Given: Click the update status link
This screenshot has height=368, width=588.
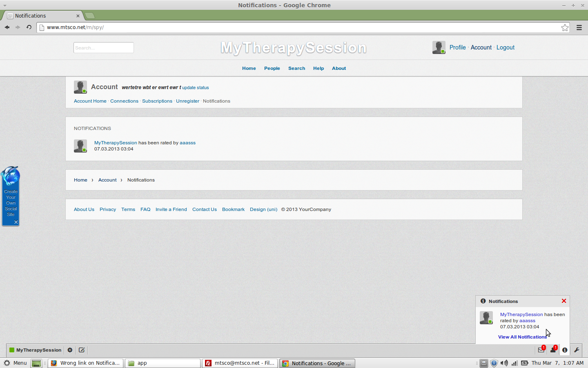Looking at the screenshot, I should (195, 88).
